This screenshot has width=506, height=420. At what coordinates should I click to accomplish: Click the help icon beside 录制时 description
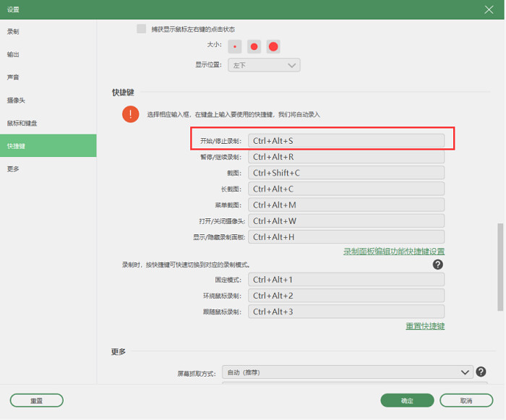pos(437,265)
